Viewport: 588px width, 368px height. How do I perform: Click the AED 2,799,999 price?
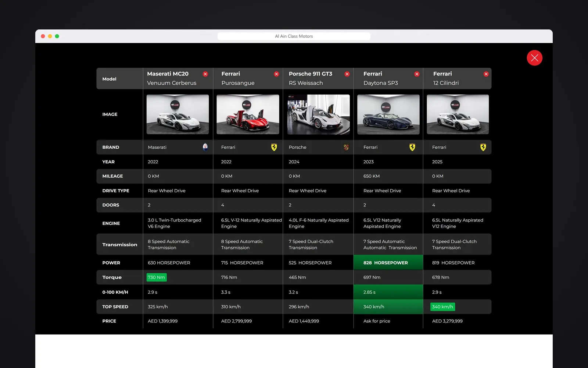(237, 321)
